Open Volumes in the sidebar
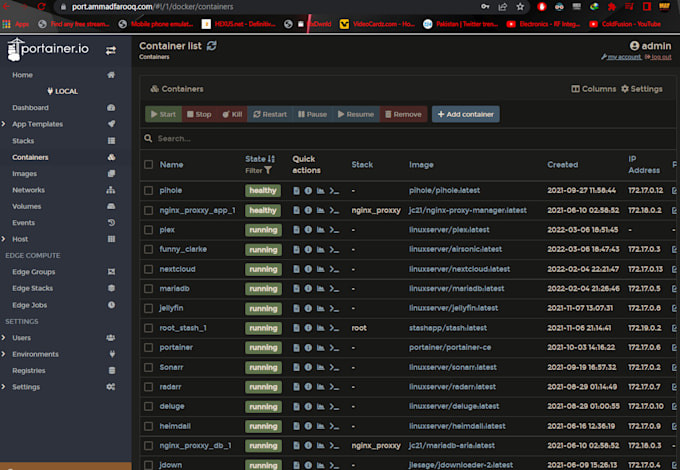This screenshot has width=680, height=470. pyautogui.click(x=26, y=206)
